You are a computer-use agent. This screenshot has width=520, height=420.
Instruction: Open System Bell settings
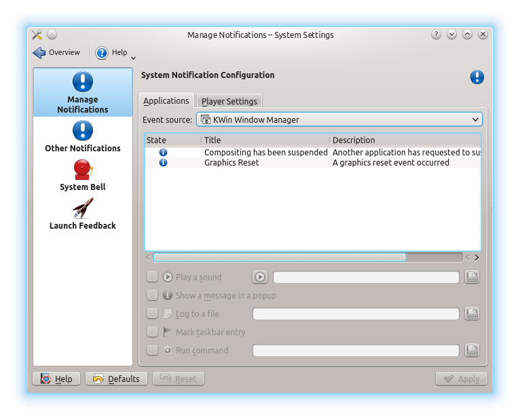tap(83, 169)
